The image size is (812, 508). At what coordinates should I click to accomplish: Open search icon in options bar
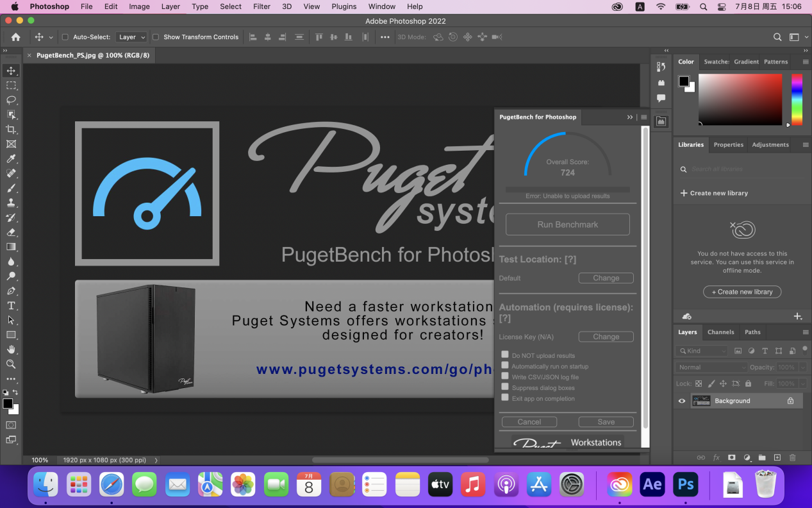777,37
